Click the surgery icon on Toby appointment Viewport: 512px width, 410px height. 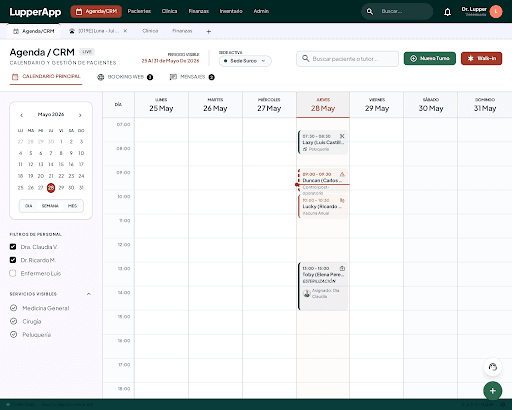coord(342,268)
